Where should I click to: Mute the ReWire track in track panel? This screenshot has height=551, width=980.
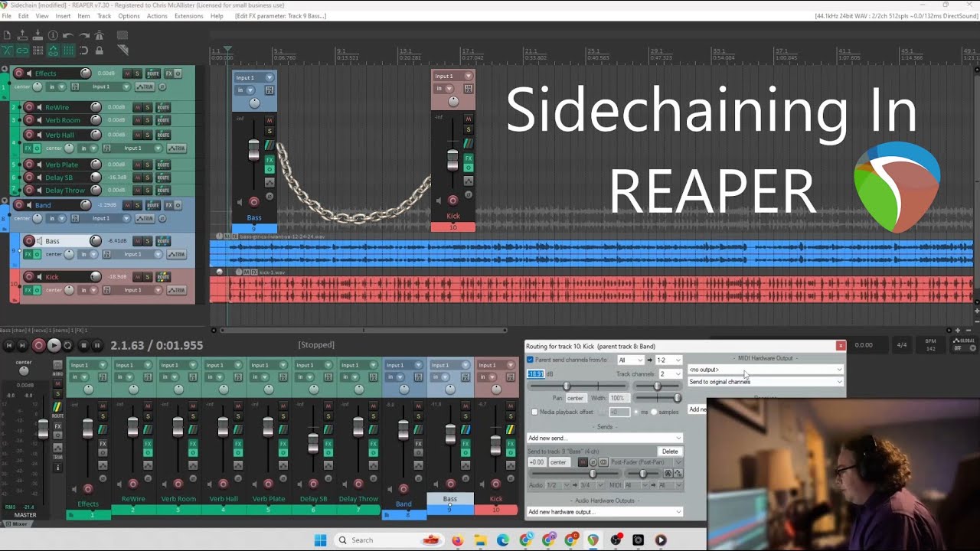[138, 107]
